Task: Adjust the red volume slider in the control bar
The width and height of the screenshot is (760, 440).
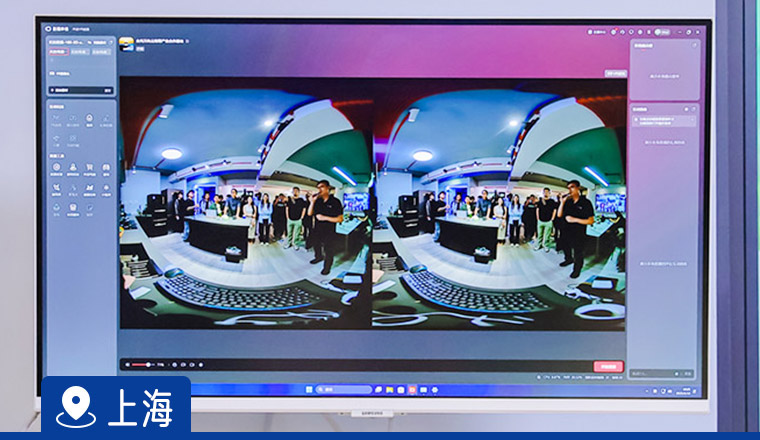Action: (x=142, y=365)
